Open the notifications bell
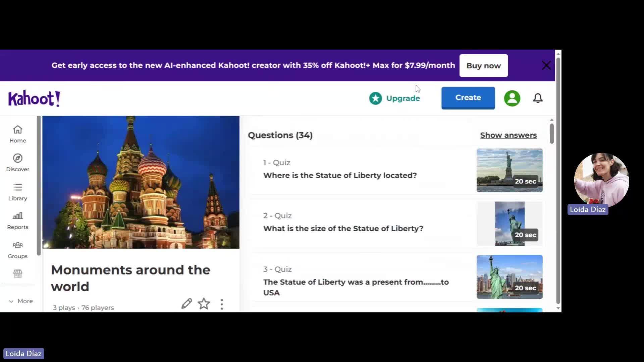The width and height of the screenshot is (644, 362). click(x=538, y=98)
